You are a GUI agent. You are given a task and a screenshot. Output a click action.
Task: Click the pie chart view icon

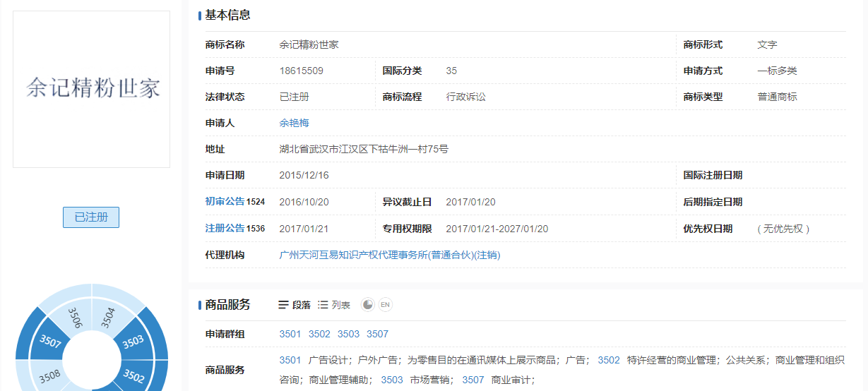(x=367, y=305)
